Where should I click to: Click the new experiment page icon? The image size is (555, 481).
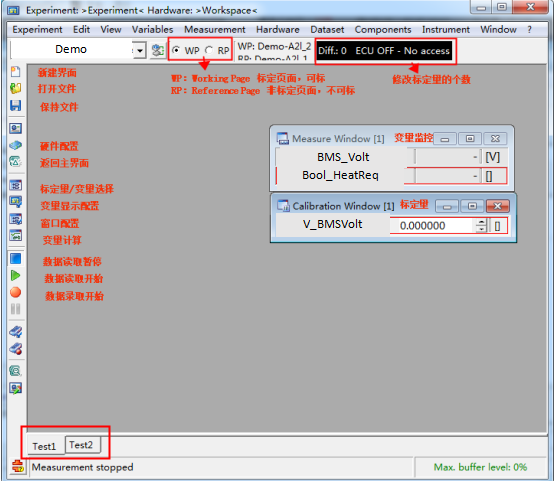point(15,72)
